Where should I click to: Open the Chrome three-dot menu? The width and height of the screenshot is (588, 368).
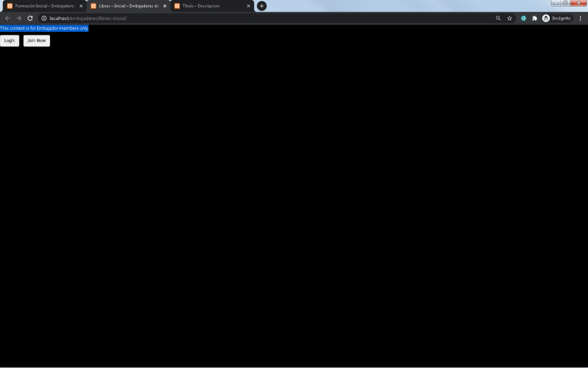coord(580,18)
